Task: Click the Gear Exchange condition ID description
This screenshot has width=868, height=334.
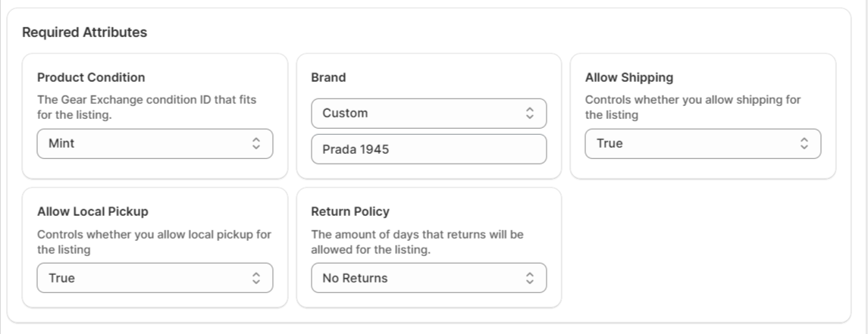Action: click(147, 108)
